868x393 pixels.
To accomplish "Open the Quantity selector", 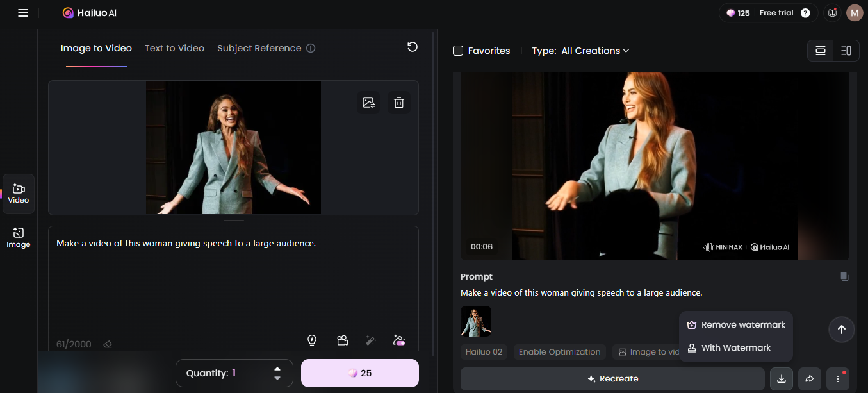I will [234, 373].
